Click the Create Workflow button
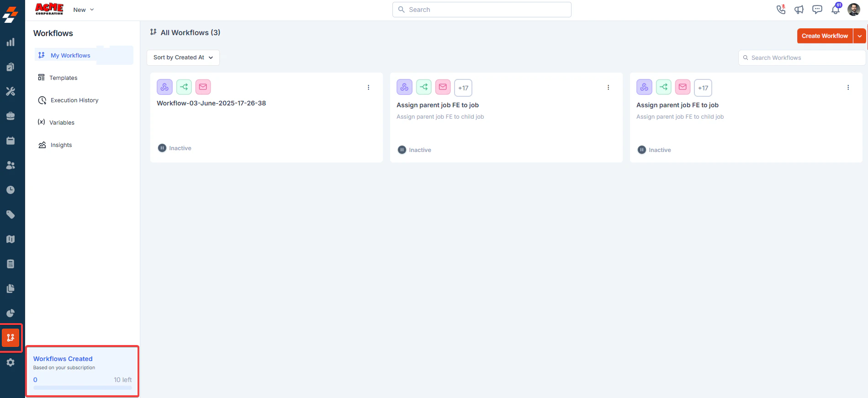The image size is (868, 398). coord(825,36)
